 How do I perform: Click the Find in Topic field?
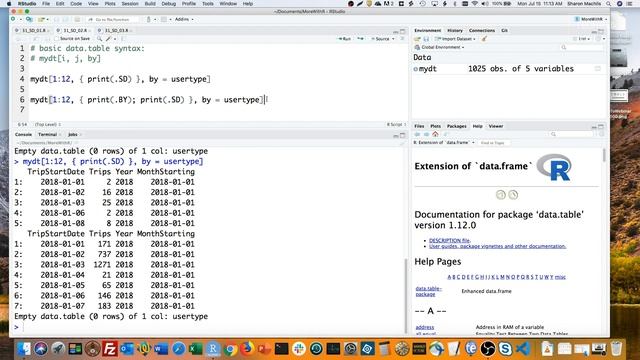[495, 143]
